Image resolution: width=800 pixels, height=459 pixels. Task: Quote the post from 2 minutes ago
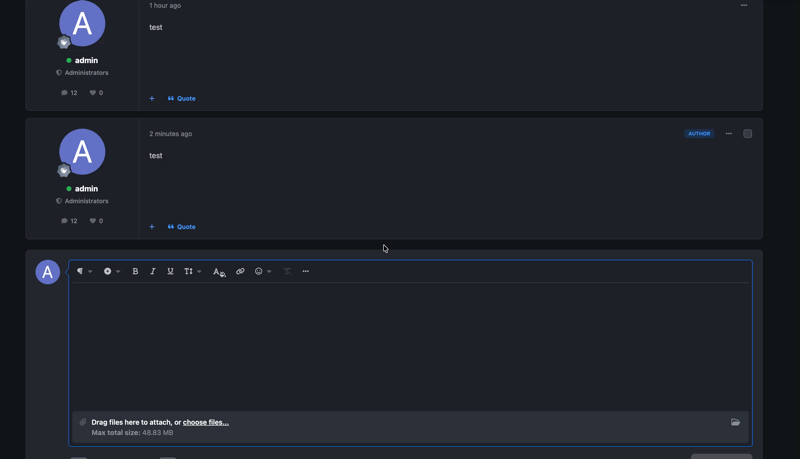182,227
